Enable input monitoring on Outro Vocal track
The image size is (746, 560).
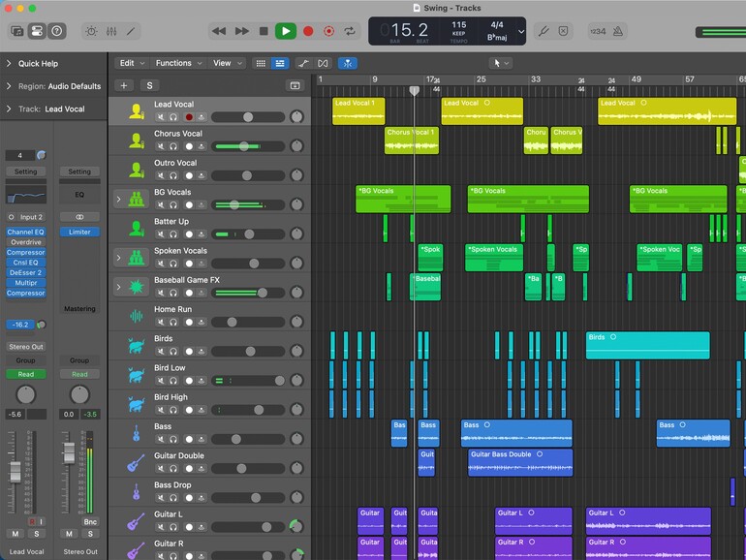[x=202, y=175]
